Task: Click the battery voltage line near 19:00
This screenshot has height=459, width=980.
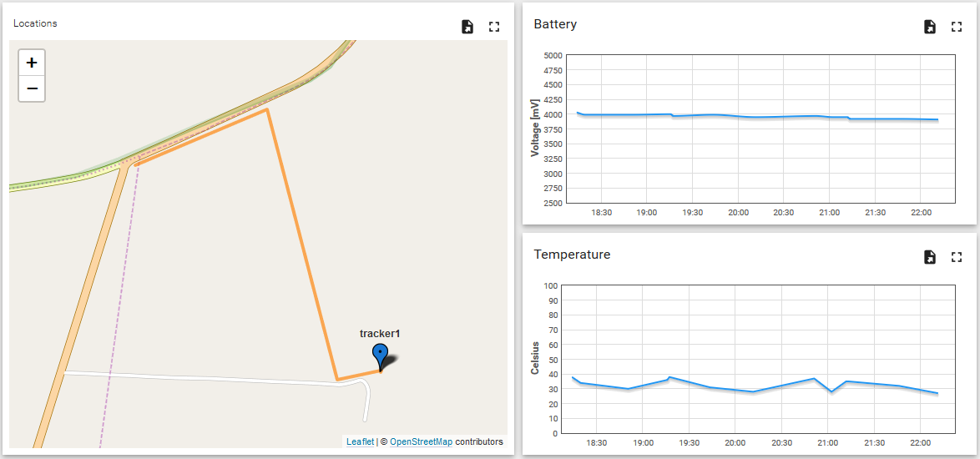Action: pos(646,114)
